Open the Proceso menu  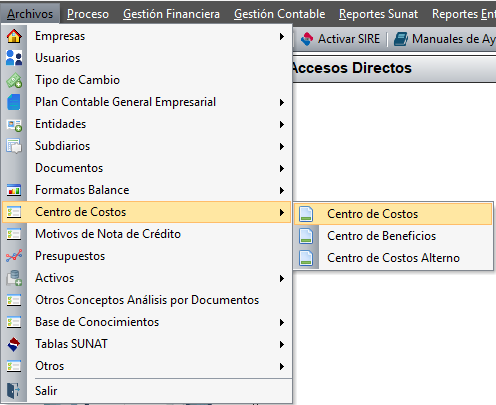[88, 14]
